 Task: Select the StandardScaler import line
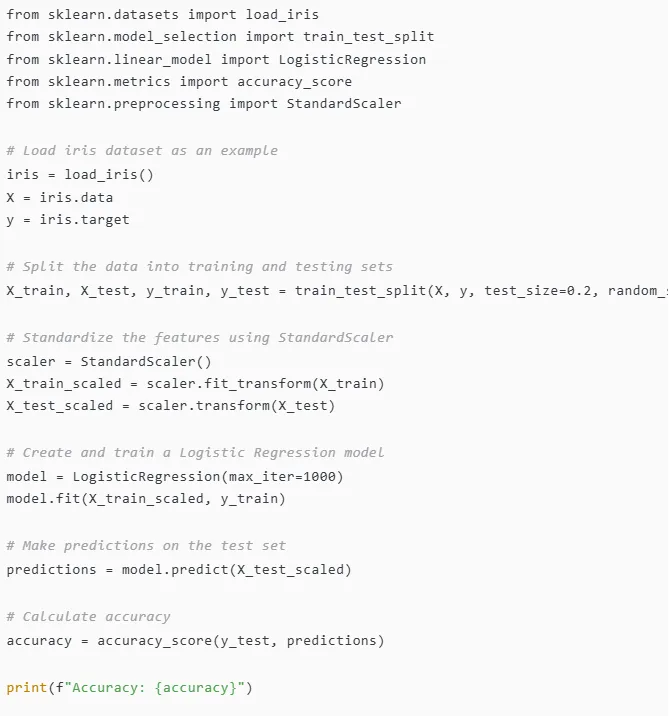pos(204,104)
